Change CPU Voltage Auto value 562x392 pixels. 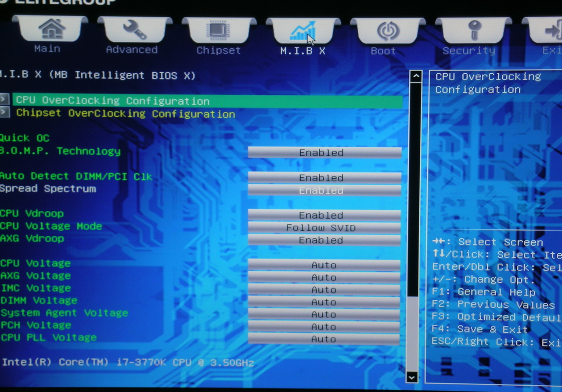coord(324,265)
